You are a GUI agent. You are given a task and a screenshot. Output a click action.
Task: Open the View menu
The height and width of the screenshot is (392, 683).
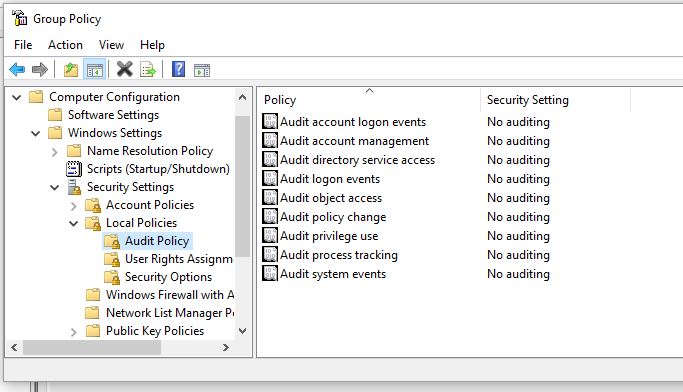[112, 45]
